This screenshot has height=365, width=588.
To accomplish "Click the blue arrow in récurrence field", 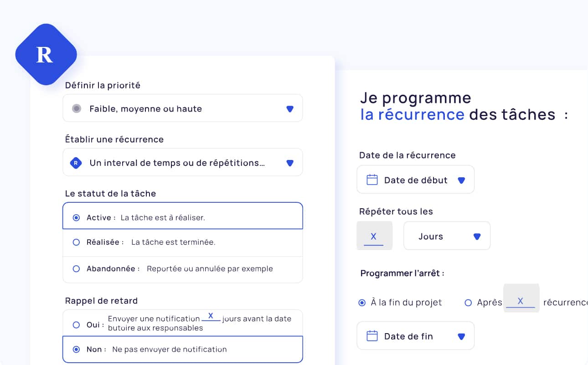I will pyautogui.click(x=289, y=163).
